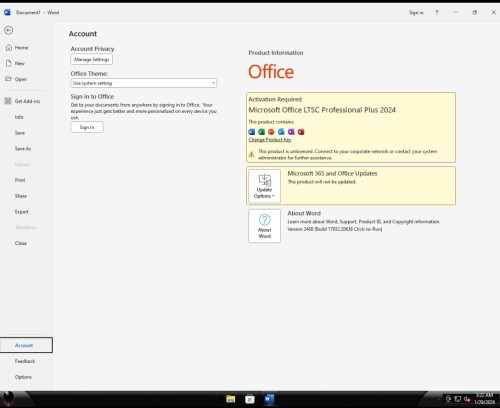Click the Access icon in product contents
This screenshot has width=500, height=408.
(301, 132)
